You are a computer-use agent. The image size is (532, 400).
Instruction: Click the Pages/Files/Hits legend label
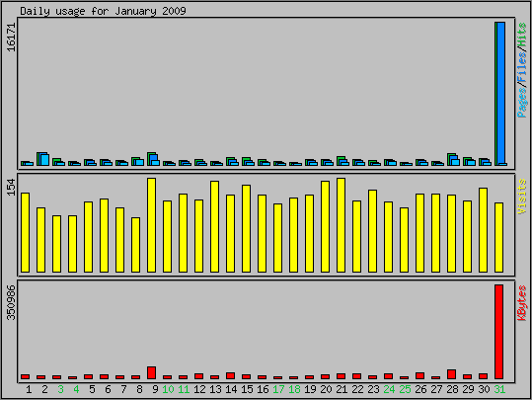pos(522,70)
